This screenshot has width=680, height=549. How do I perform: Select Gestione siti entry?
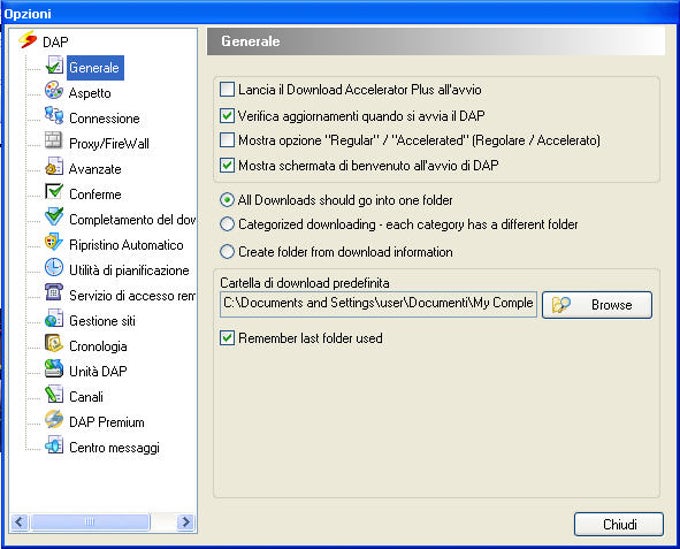click(x=102, y=321)
